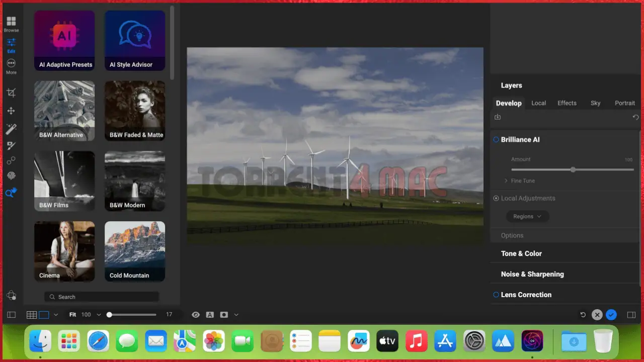
Task: Select the Cold Mountain preset thumbnail
Action: coord(134,251)
